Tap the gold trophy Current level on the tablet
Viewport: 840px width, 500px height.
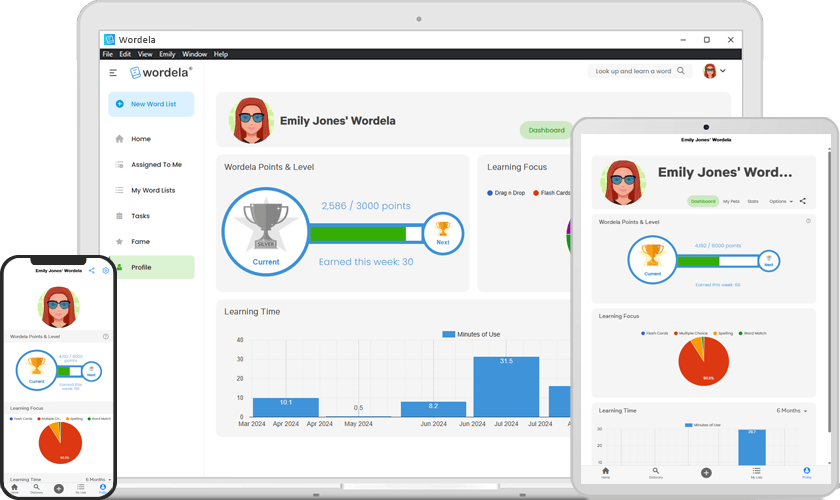point(652,260)
